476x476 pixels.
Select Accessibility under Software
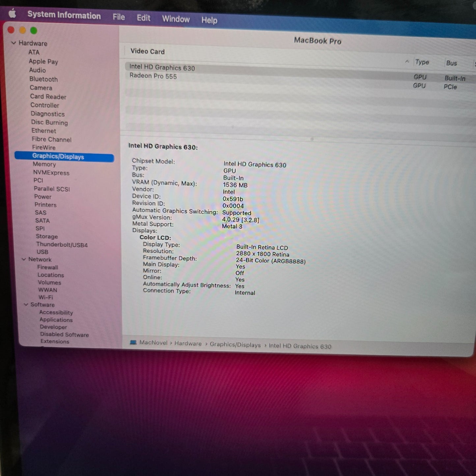(56, 312)
